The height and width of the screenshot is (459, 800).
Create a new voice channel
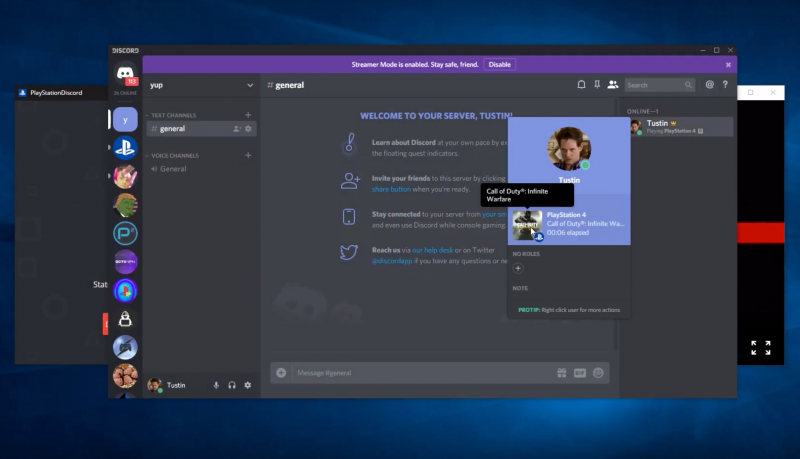click(248, 155)
